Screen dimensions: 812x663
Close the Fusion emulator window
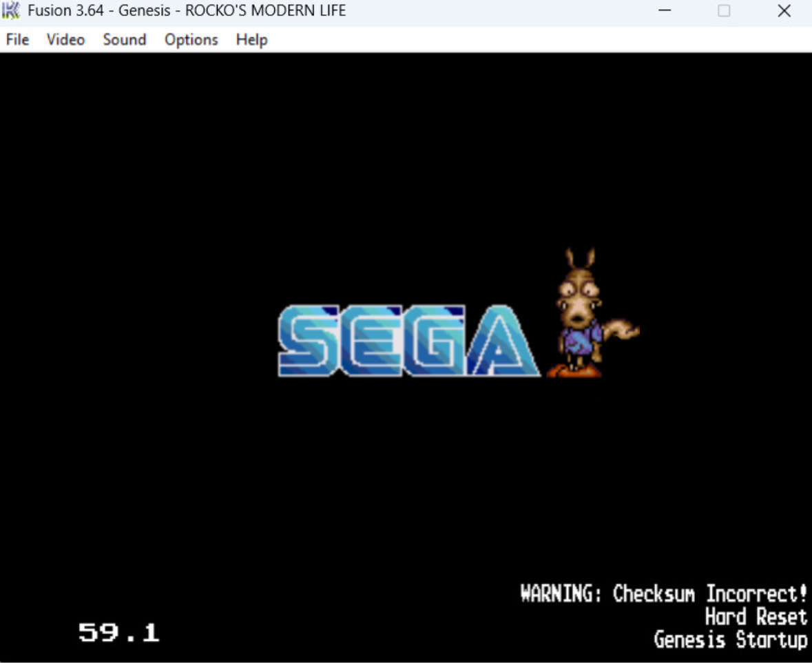[x=784, y=10]
